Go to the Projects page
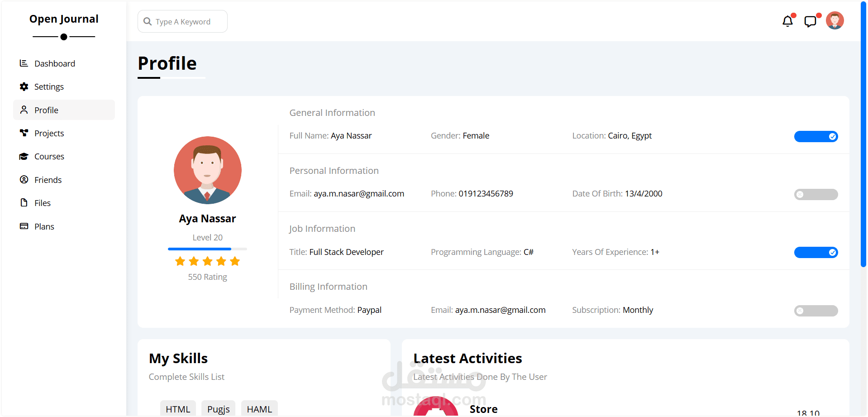 (x=64, y=133)
